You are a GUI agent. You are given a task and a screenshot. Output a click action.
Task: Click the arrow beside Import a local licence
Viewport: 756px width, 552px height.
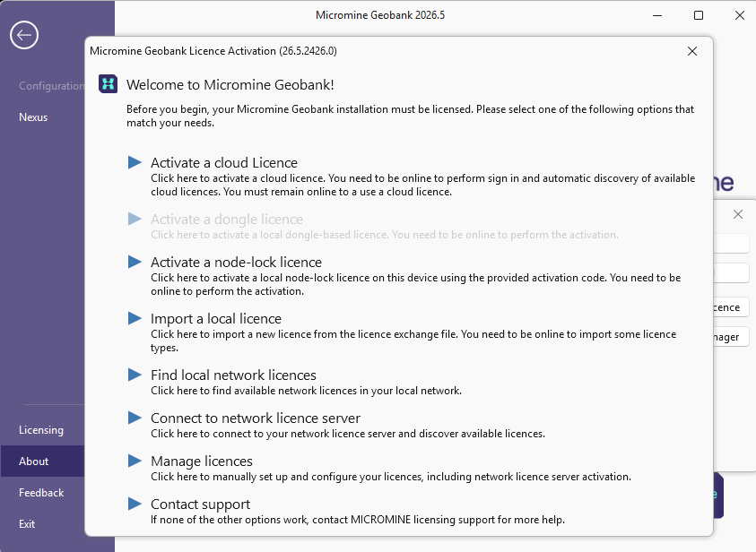click(135, 318)
